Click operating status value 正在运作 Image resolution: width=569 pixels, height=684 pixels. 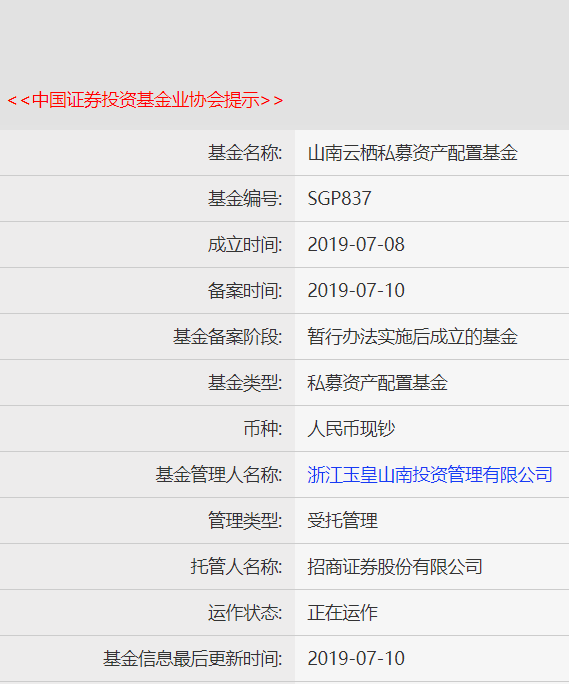coord(343,613)
